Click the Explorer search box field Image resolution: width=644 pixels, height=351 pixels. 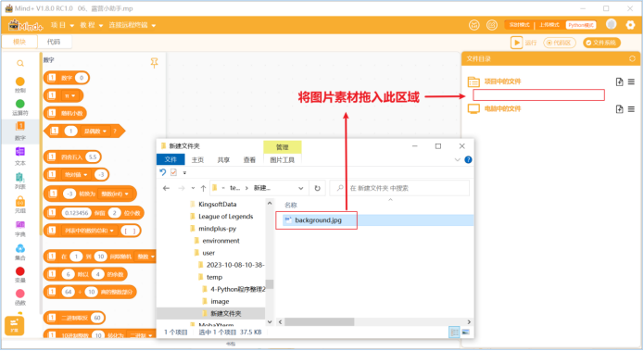click(399, 188)
